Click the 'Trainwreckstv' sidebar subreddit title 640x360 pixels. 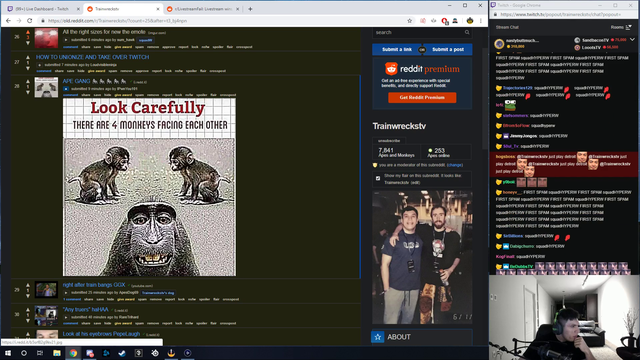tap(399, 126)
